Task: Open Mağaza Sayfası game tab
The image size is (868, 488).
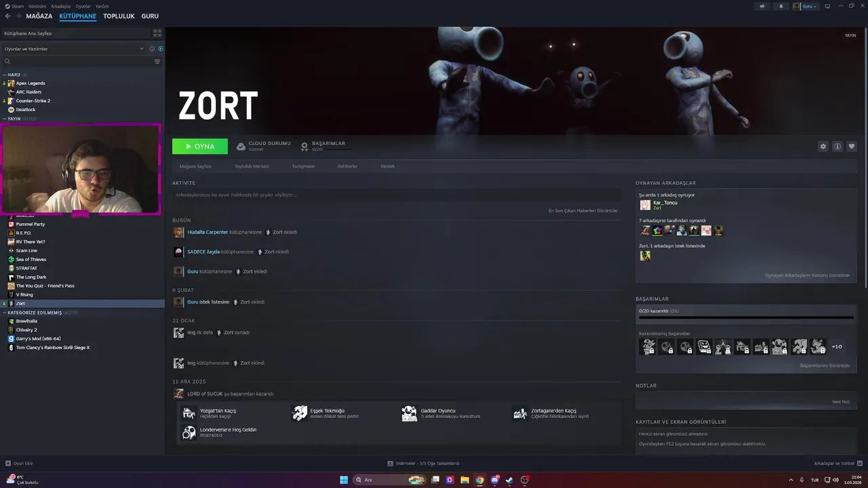Action: click(x=195, y=166)
